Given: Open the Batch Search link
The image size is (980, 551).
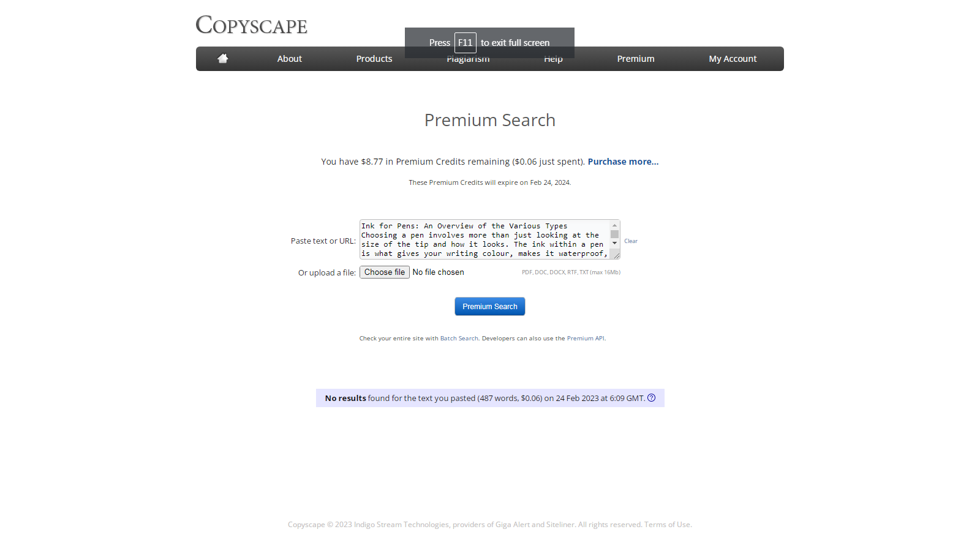Looking at the screenshot, I should click(x=459, y=339).
